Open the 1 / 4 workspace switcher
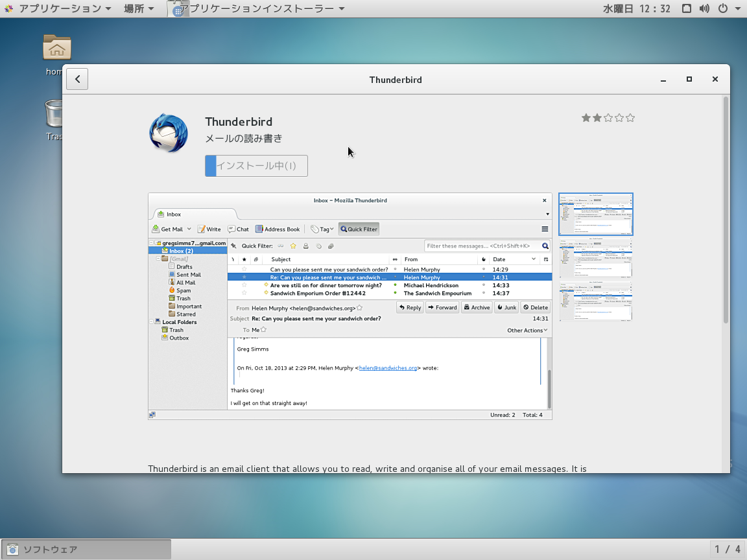 728,550
